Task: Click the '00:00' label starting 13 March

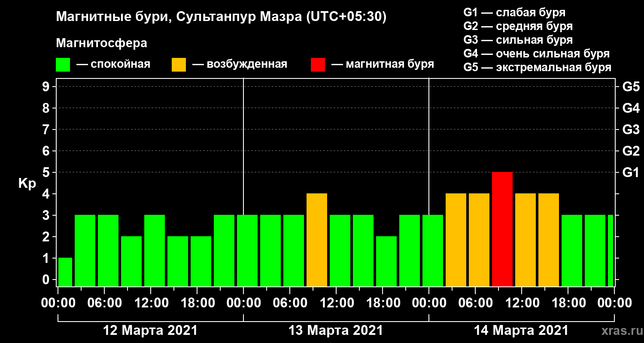Action: click(243, 303)
